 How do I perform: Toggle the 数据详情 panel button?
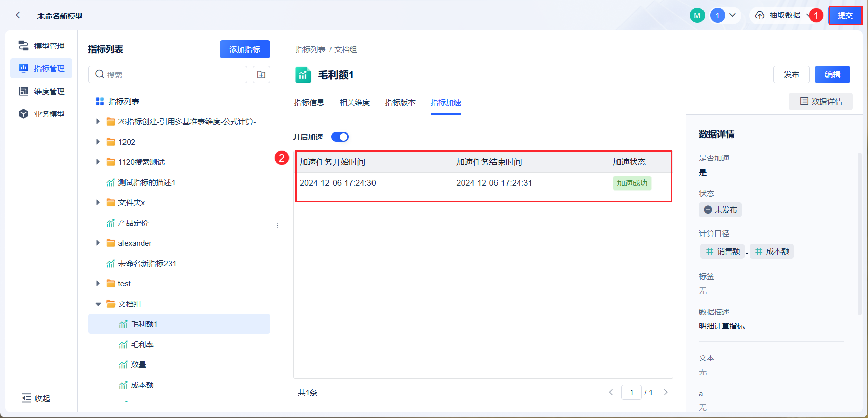pos(821,101)
